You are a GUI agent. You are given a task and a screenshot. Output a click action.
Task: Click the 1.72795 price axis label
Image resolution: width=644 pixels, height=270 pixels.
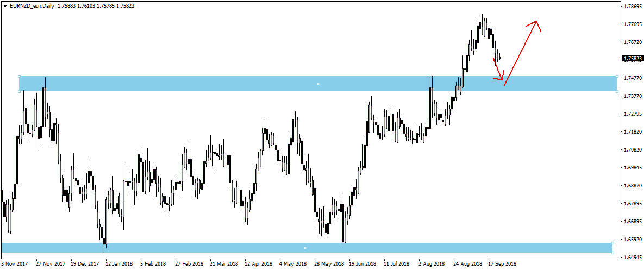coord(633,114)
